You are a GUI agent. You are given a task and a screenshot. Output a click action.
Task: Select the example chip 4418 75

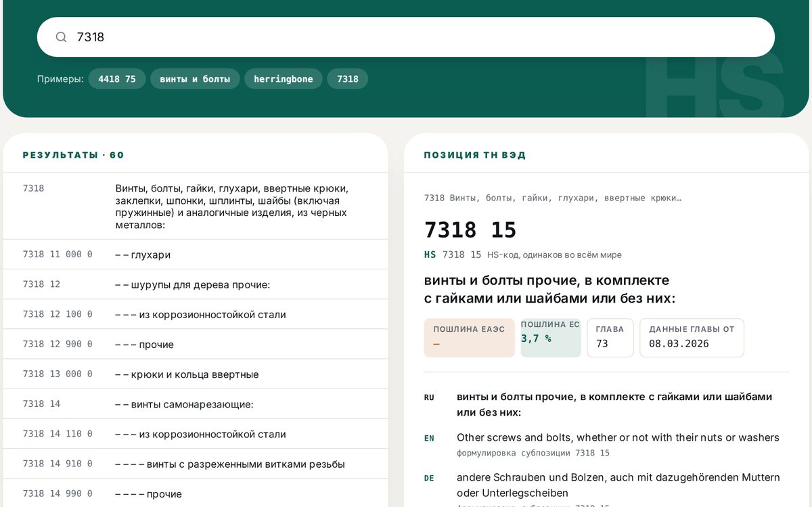pos(117,79)
